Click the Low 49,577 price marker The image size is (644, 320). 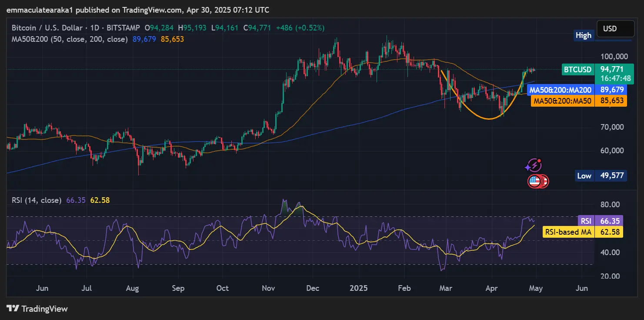[601, 176]
